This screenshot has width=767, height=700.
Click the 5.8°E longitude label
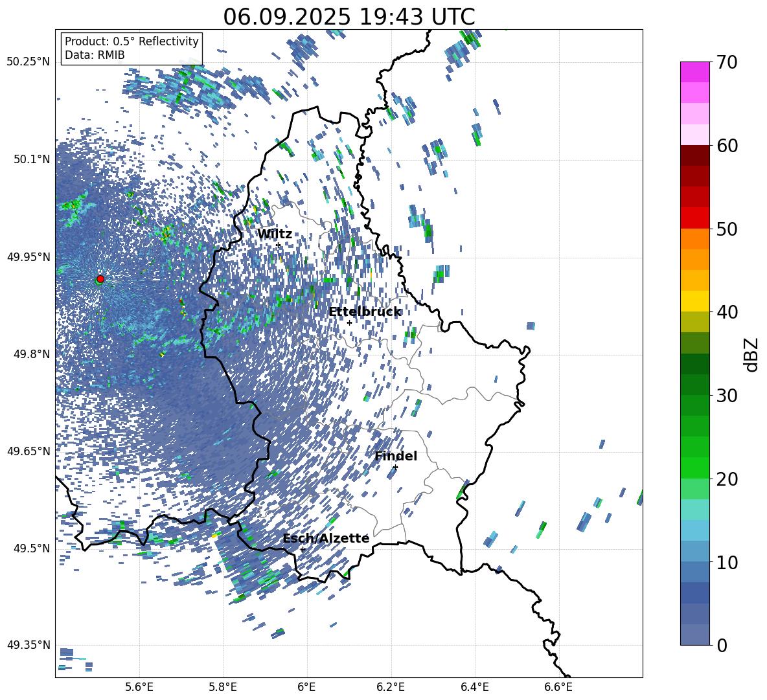tap(223, 687)
